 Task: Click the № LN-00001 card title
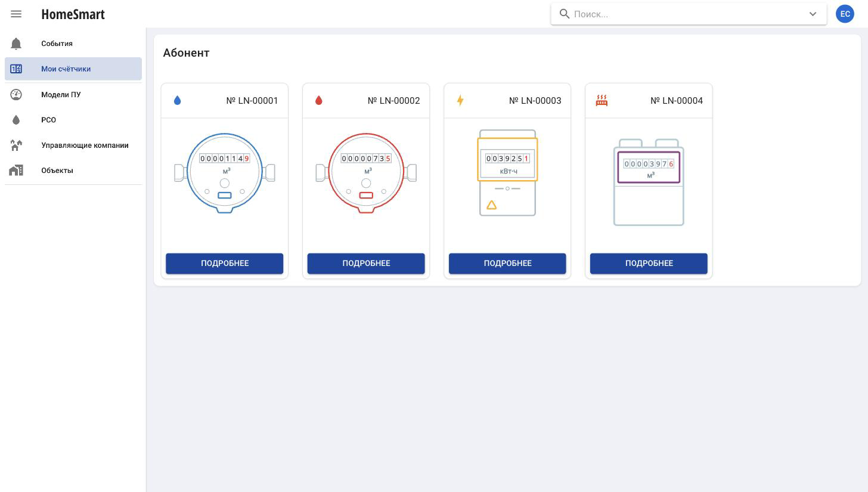[x=252, y=101]
